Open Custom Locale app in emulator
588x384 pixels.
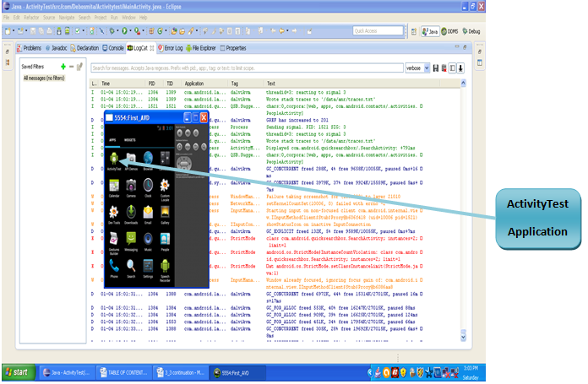165,190
